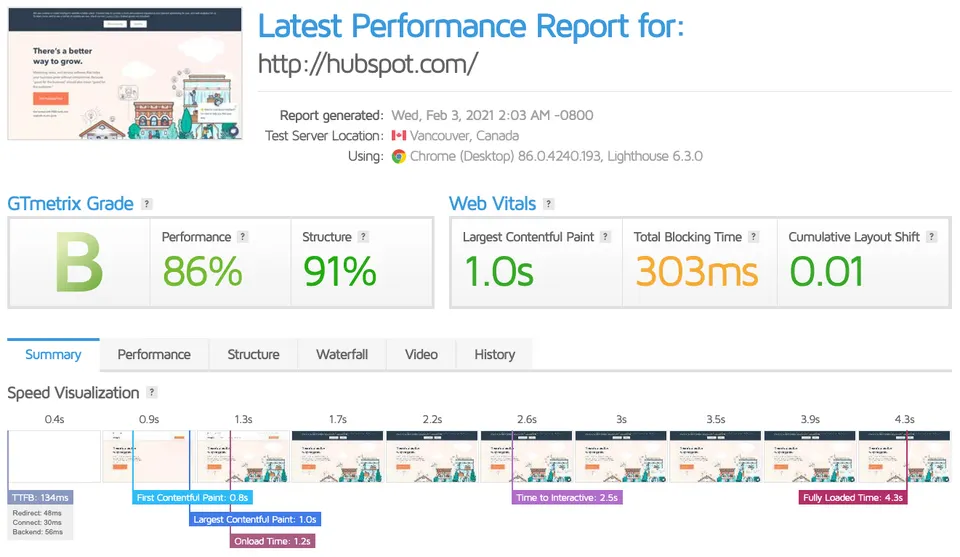
Task: Open the Structure tab
Action: [x=253, y=354]
